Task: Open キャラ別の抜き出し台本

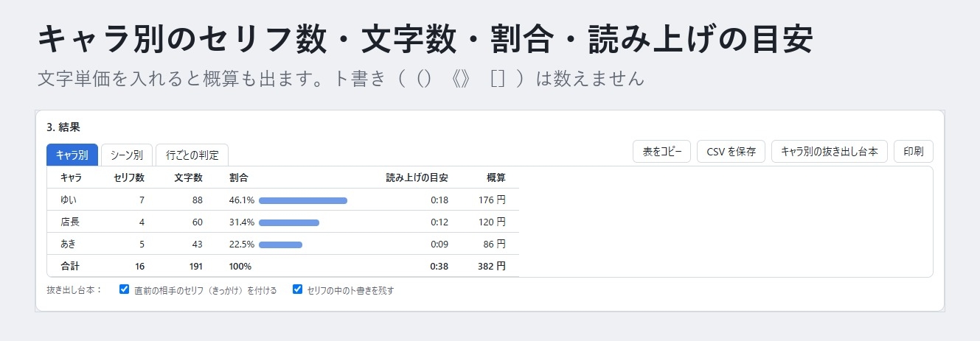Action: [x=829, y=152]
